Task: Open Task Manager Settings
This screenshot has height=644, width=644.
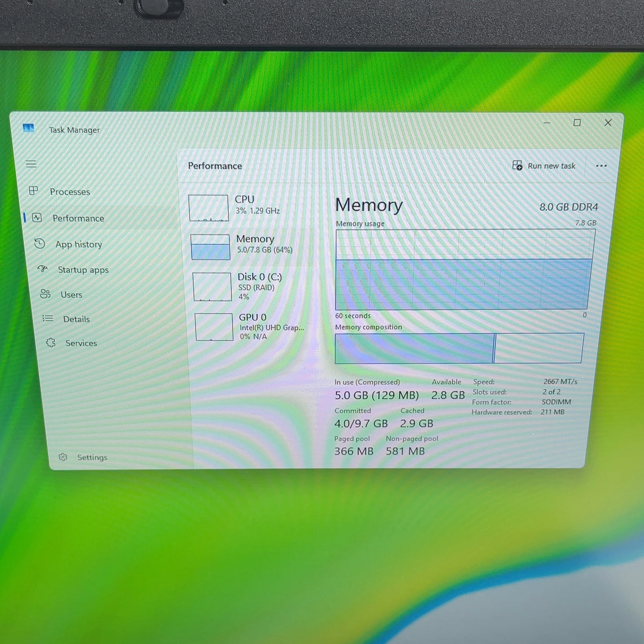Action: 92,457
